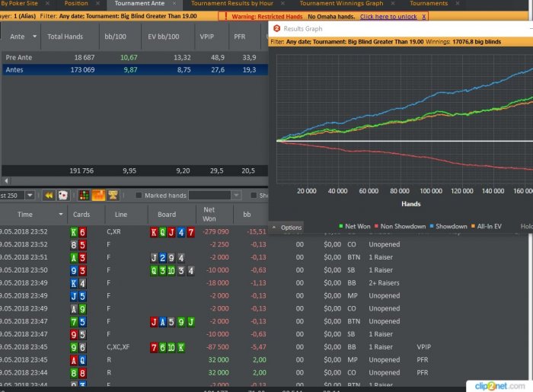Screen dimensions: 533x392
Task: Expand the graph Options panel
Action: (x=287, y=227)
